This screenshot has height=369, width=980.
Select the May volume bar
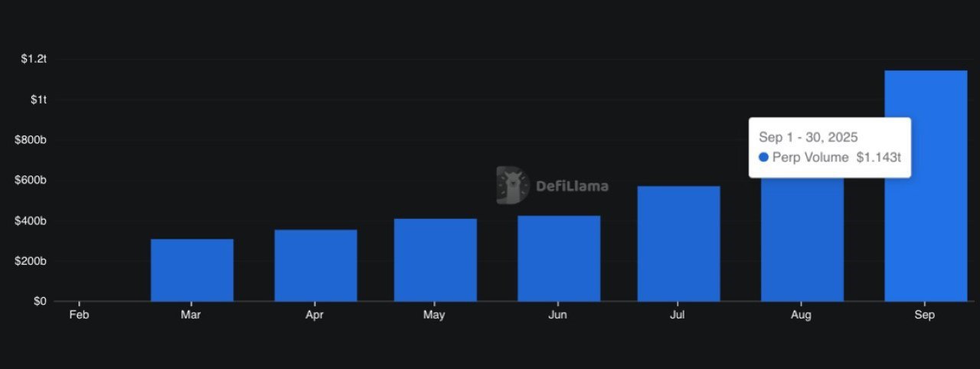coord(435,260)
